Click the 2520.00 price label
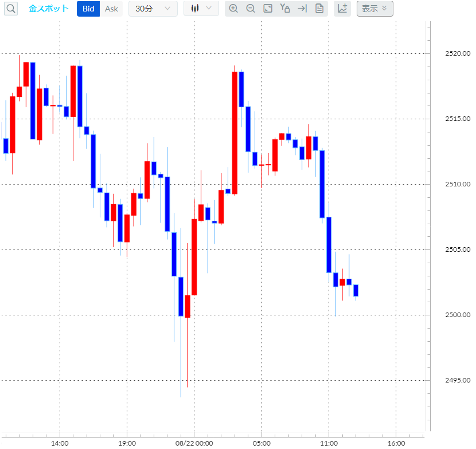Viewport: 476px width, 449px height. click(x=458, y=53)
